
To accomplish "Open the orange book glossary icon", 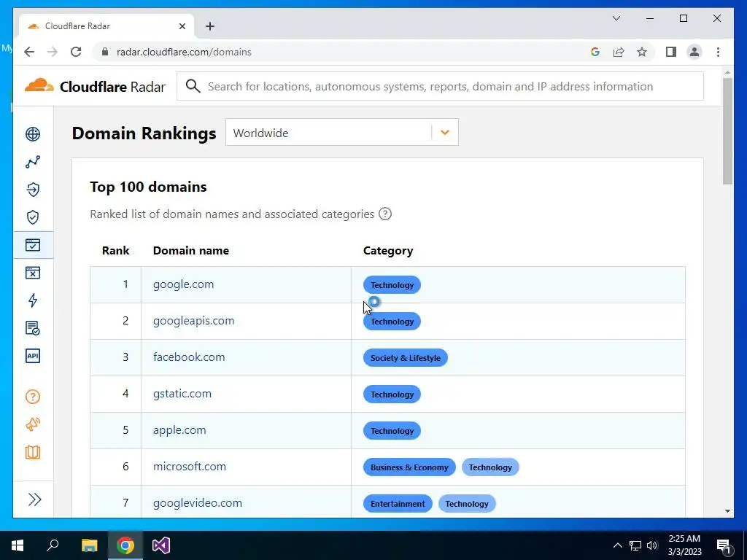I will (33, 452).
